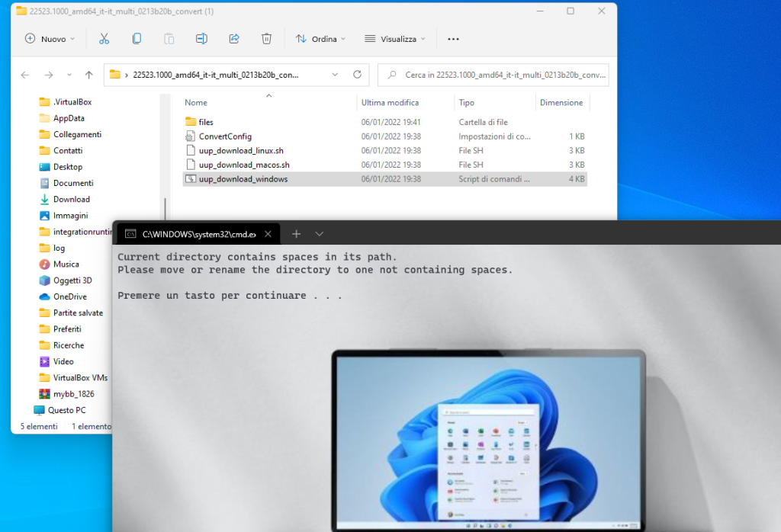Select Download in the navigation pane
The width and height of the screenshot is (781, 532).
pos(71,199)
